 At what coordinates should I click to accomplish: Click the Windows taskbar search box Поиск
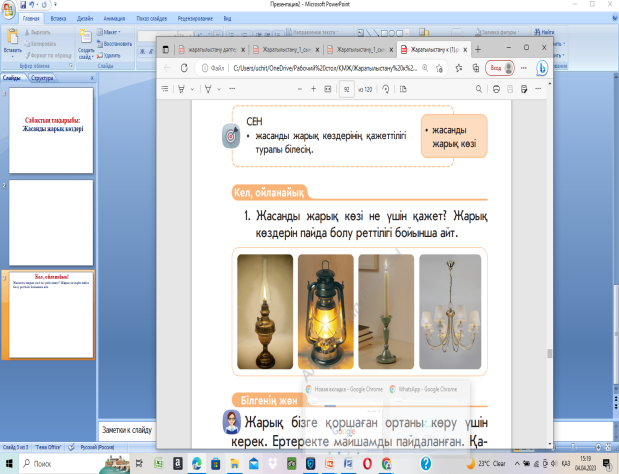[x=59, y=464]
